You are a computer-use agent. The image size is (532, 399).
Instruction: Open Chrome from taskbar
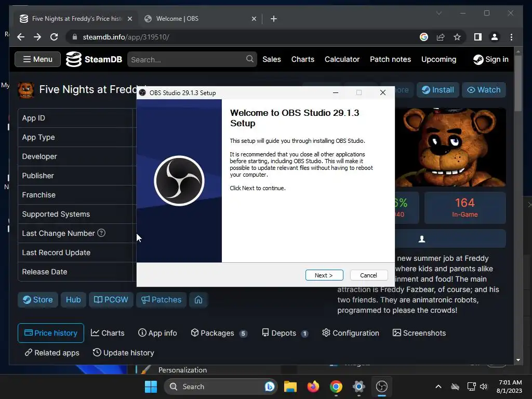336,387
